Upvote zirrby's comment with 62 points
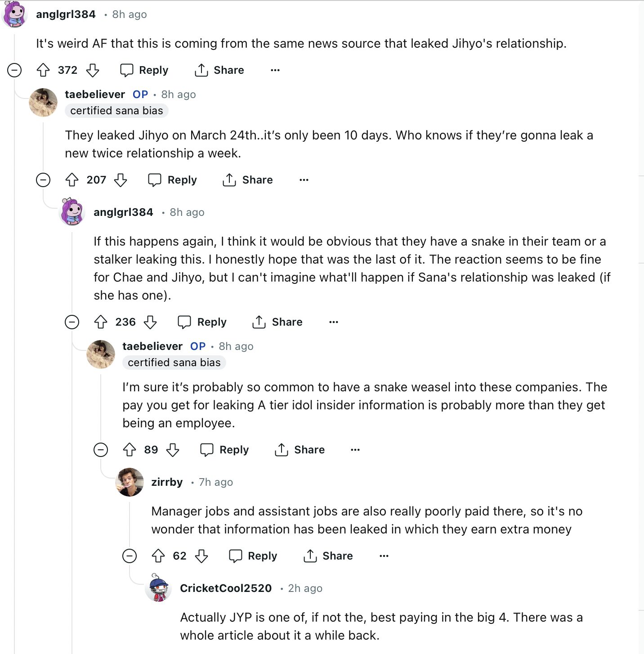This screenshot has height=654, width=644. tap(158, 556)
